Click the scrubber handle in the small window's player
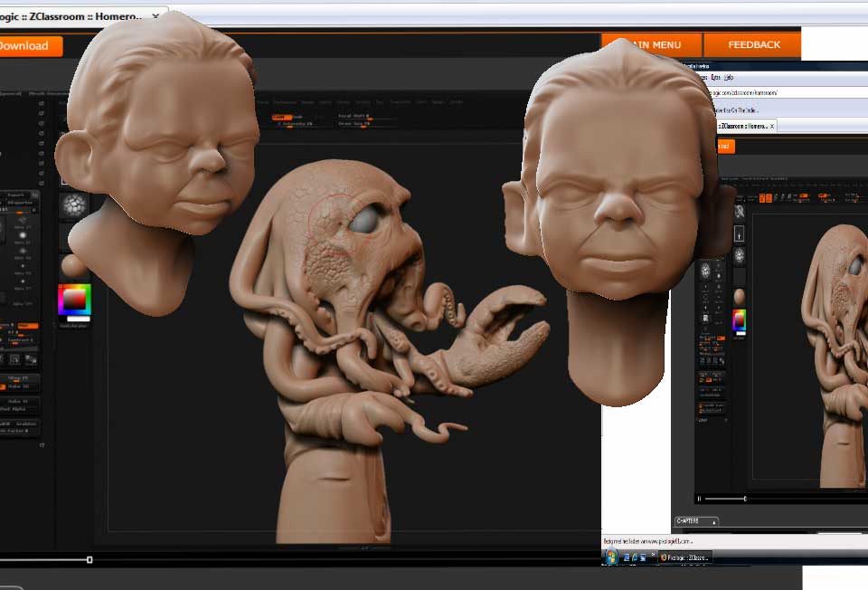868x590 pixels. point(745,499)
